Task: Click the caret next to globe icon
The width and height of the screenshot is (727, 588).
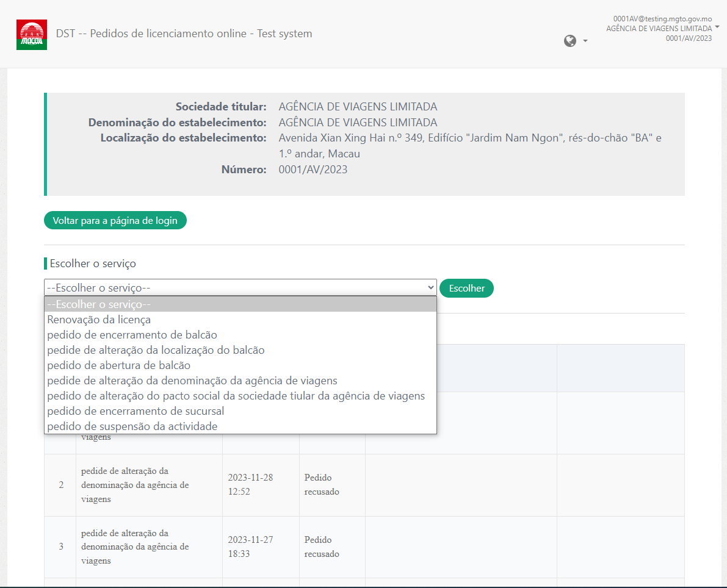Action: pyautogui.click(x=585, y=41)
